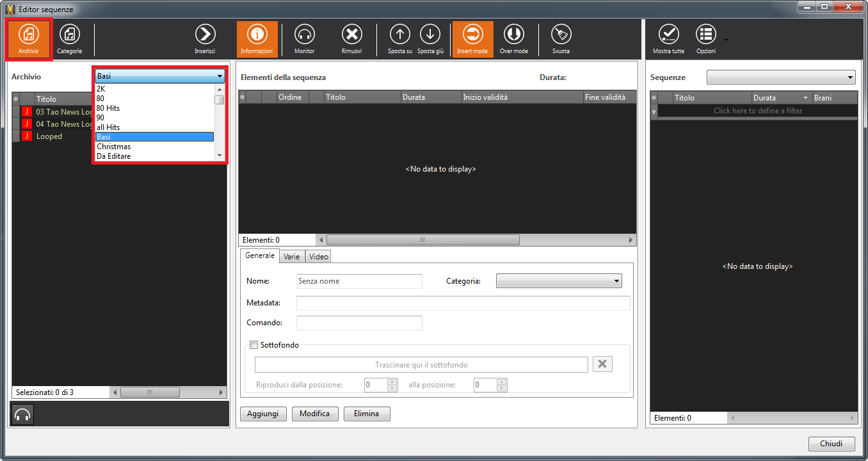
Task: Switch to the Video tab
Action: 318,256
